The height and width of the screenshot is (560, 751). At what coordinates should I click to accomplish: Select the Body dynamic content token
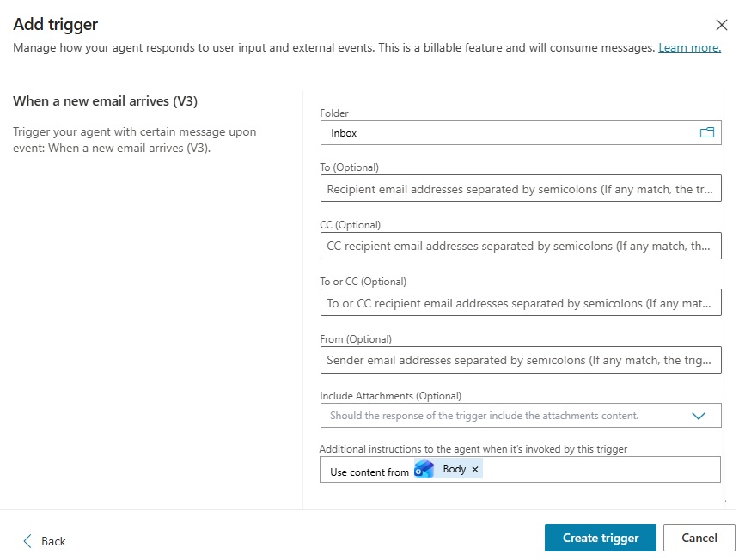454,469
